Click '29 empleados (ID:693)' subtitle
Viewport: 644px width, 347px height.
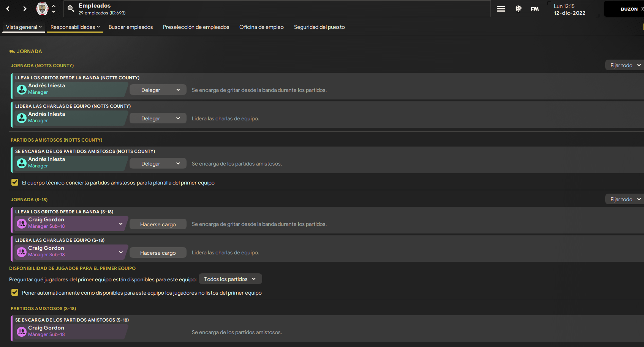click(102, 13)
